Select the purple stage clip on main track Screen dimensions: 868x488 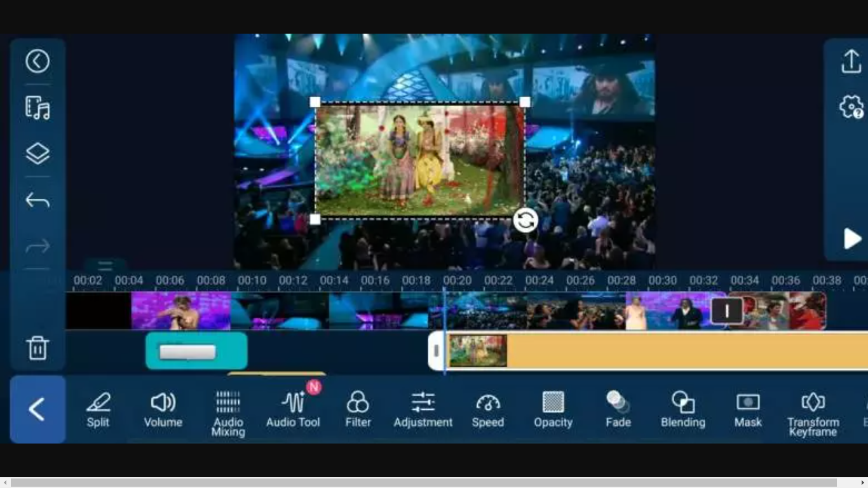click(x=181, y=311)
